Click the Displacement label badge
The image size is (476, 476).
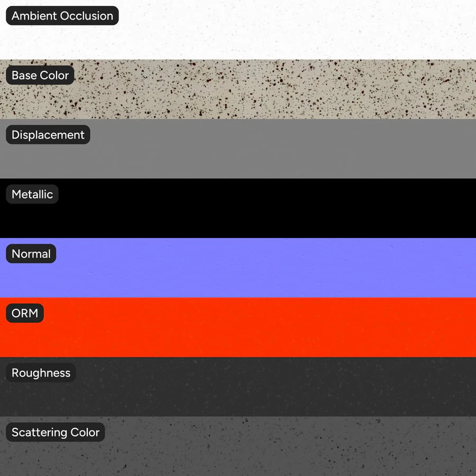click(x=48, y=135)
